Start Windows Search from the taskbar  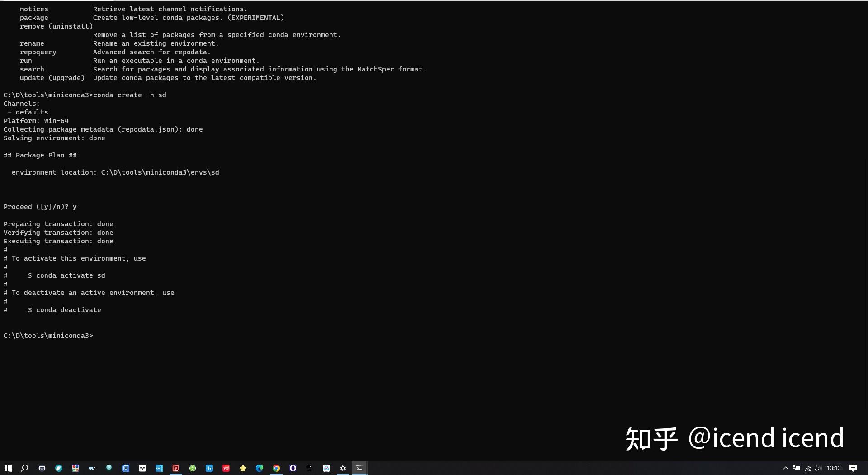tap(24, 468)
